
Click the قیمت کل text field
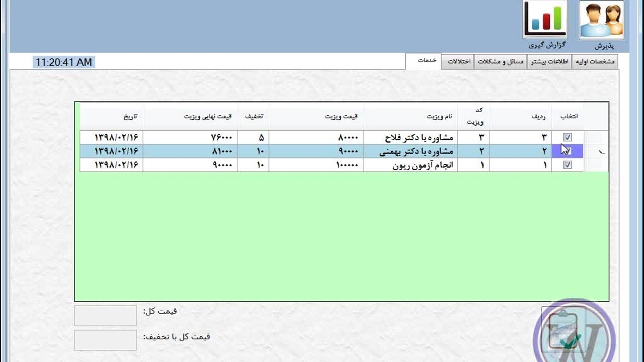[x=106, y=316]
